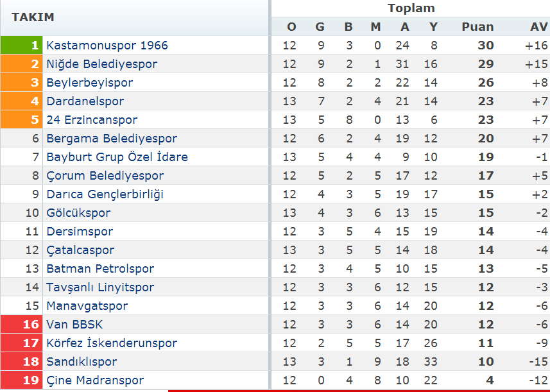Open Kastamonuspor 1966 team link
550x392 pixels.
click(x=107, y=45)
